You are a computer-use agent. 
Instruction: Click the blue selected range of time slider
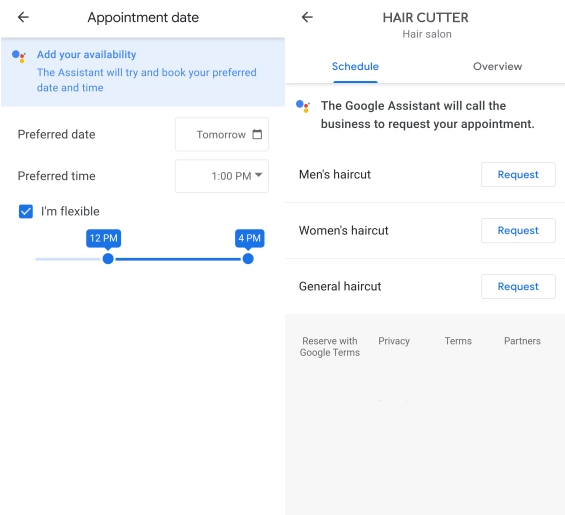click(178, 259)
